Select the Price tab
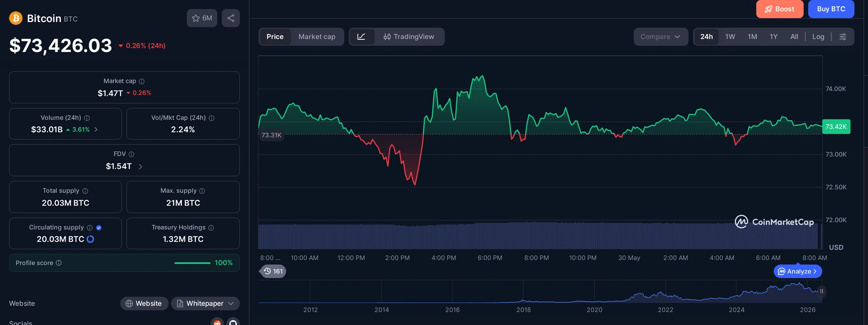This screenshot has height=325, width=868. pyautogui.click(x=275, y=37)
